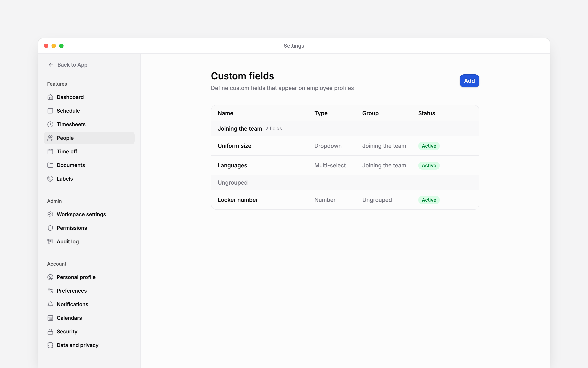Add a new custom field
This screenshot has height=368, width=588.
pos(469,81)
